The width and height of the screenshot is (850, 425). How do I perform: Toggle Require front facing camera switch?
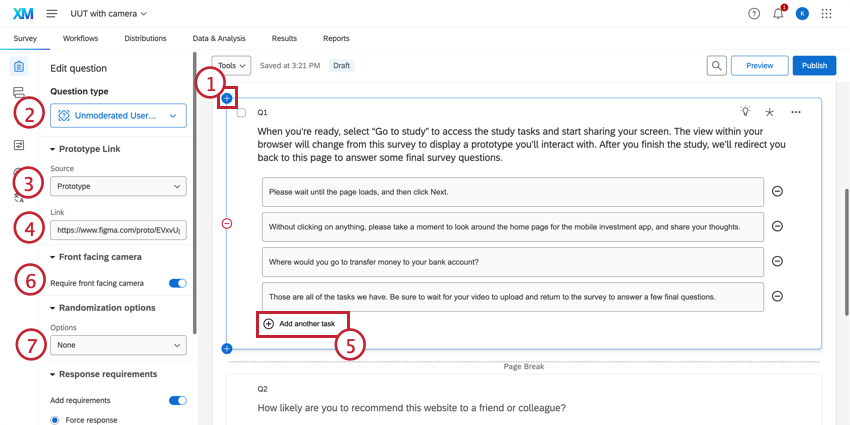(x=178, y=283)
